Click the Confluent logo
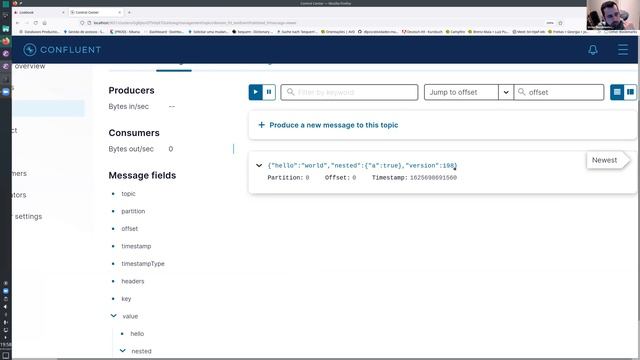The width and height of the screenshot is (640, 360). point(62,50)
